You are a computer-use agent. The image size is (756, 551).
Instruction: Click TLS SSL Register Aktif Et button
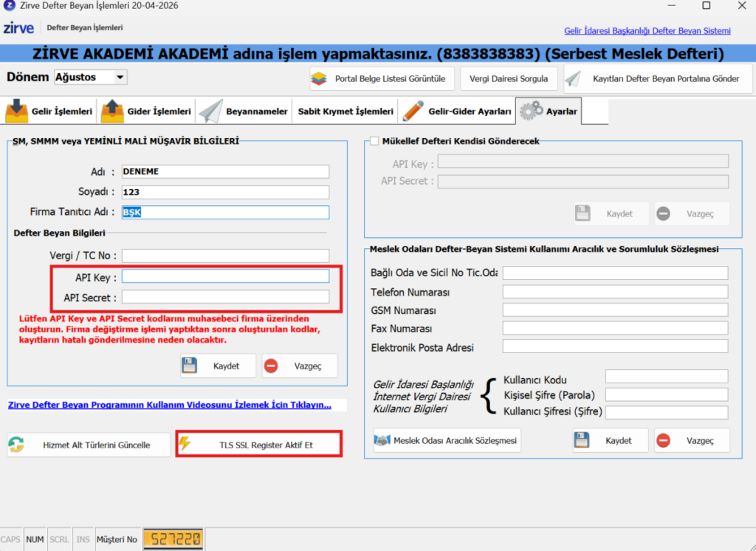[x=259, y=445]
